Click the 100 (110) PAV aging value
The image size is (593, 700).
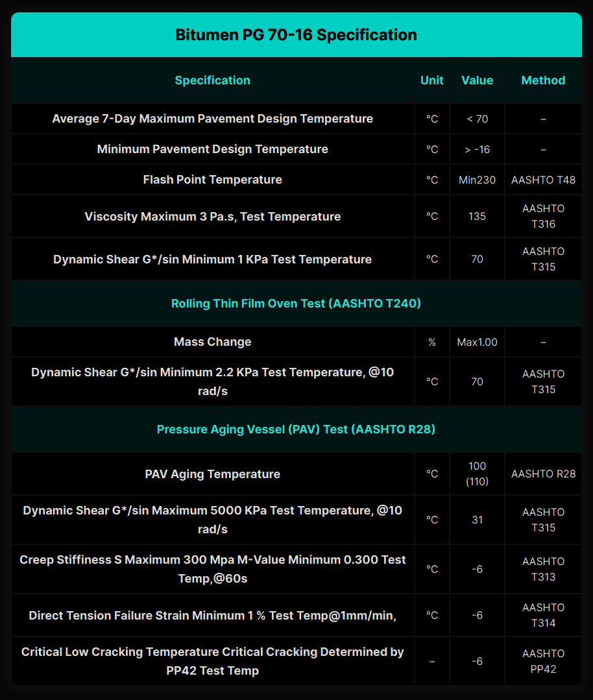477,474
